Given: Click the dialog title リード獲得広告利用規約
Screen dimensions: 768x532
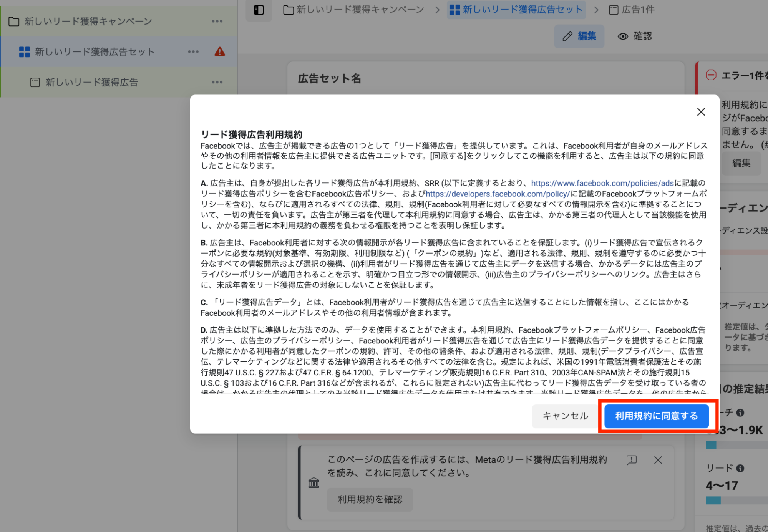Looking at the screenshot, I should 252,134.
